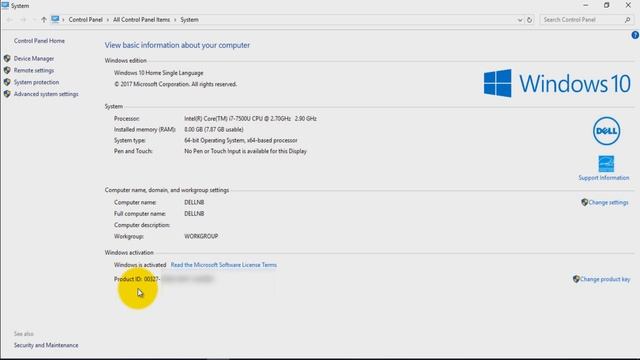Refresh the System page
Screen dimensions: 640x360
529,20
